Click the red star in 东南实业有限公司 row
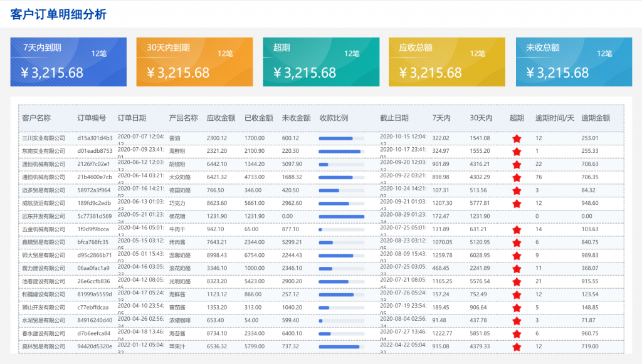Viewport: 642px width, 364px height. coord(517,152)
